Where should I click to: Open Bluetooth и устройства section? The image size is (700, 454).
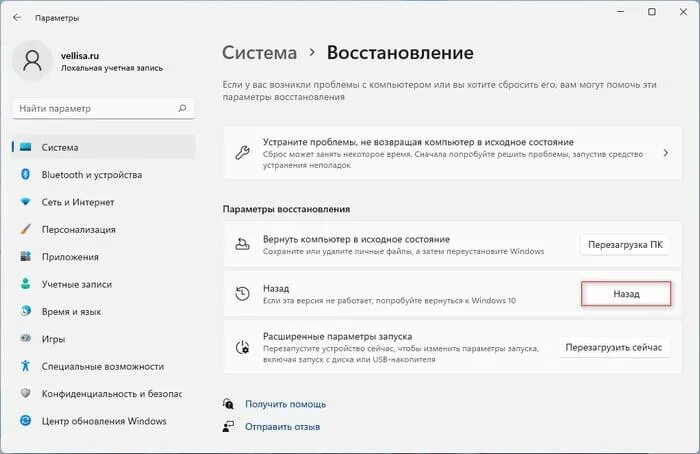point(104,175)
